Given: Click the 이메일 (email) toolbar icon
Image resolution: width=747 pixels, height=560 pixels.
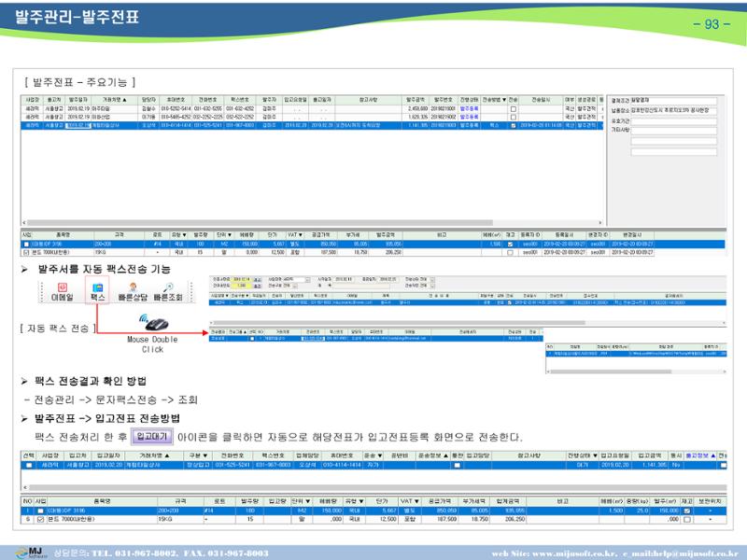Looking at the screenshot, I should tap(62, 291).
